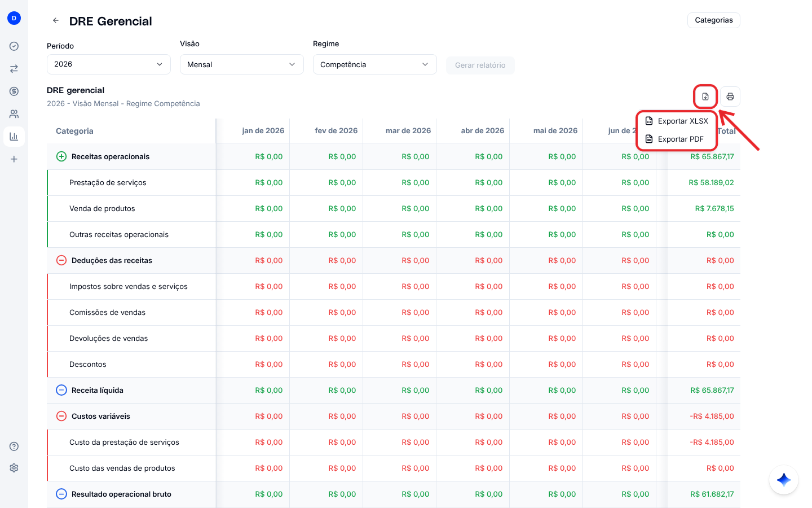Click Venda de produtos row label
Image resolution: width=812 pixels, height=508 pixels.
pyautogui.click(x=102, y=208)
